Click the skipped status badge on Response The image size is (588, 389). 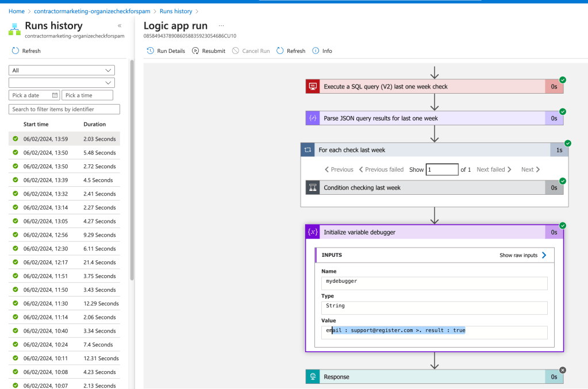point(563,370)
